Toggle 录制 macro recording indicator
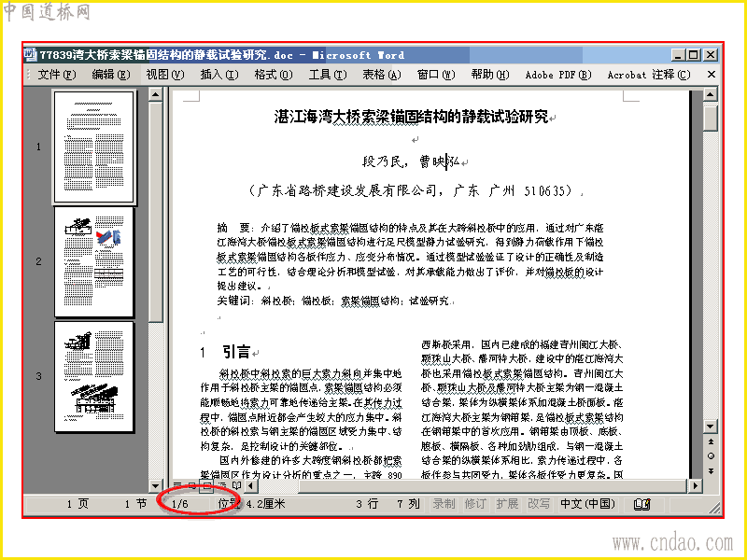The image size is (747, 560). click(x=444, y=504)
